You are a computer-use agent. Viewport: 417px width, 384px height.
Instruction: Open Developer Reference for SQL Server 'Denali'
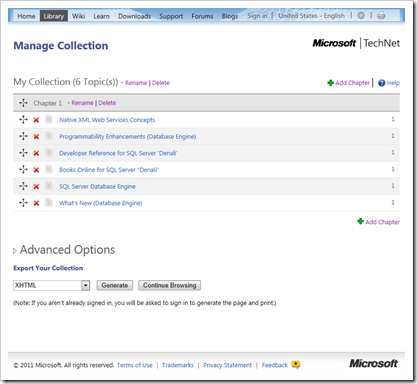pyautogui.click(x=118, y=153)
